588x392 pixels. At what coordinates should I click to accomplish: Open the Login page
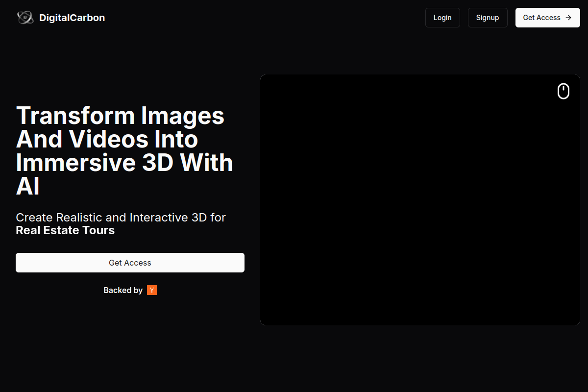(442, 18)
